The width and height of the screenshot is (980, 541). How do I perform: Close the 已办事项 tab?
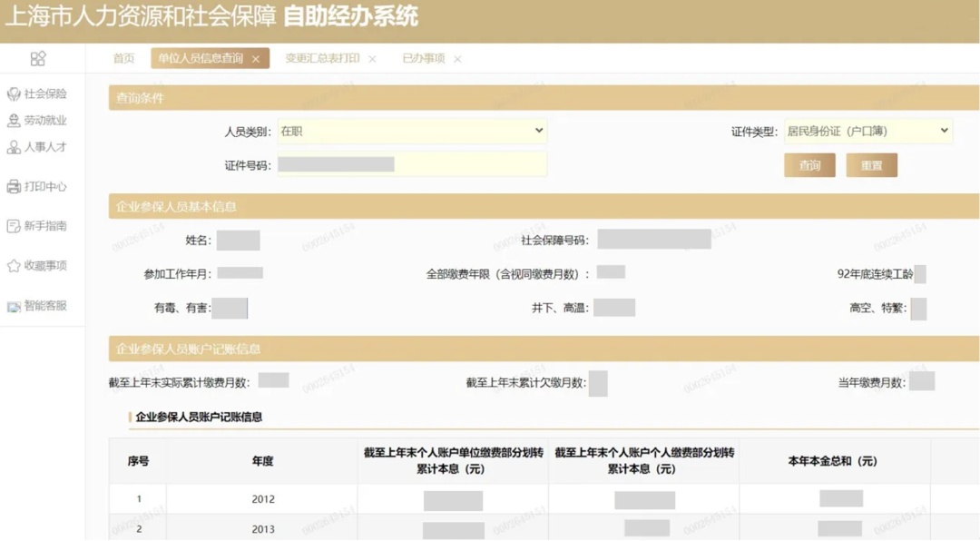pos(457,59)
